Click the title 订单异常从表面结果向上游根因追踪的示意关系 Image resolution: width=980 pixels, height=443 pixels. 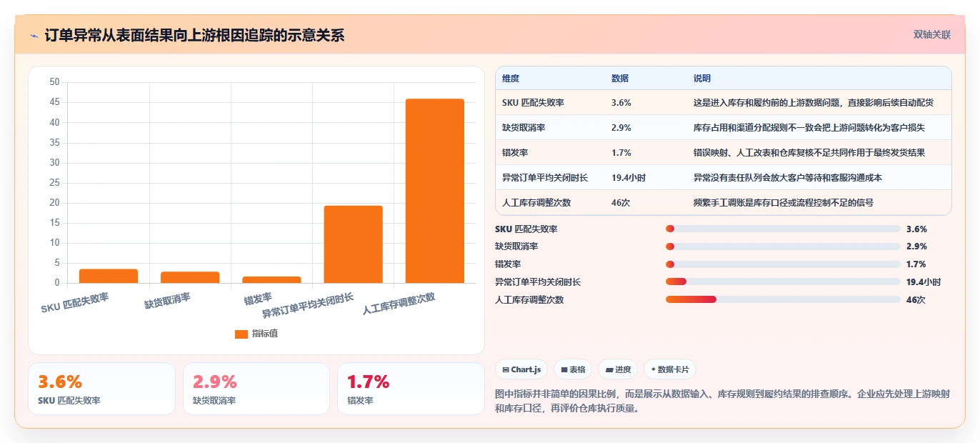[x=195, y=35]
